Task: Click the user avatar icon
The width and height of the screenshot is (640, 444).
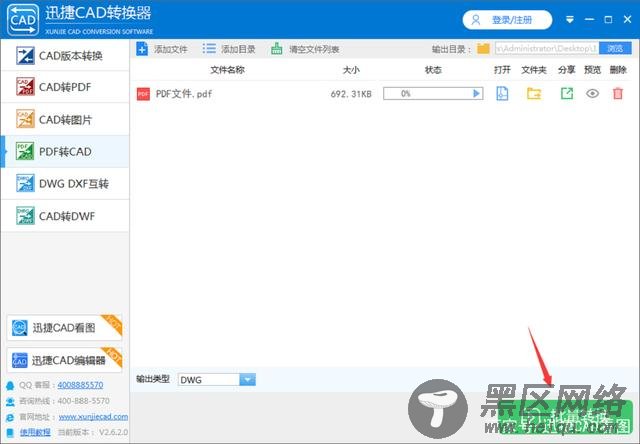Action: 476,20
